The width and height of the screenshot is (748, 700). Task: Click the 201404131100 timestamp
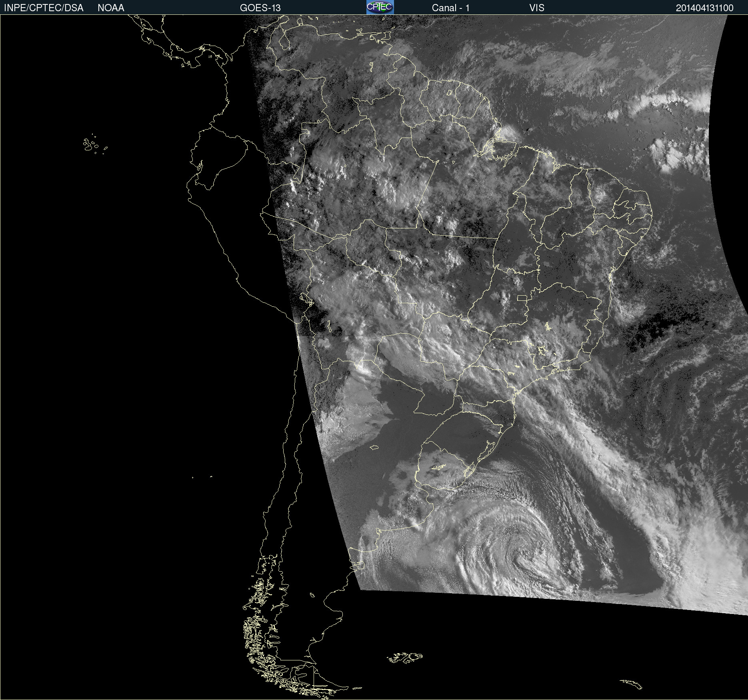704,8
